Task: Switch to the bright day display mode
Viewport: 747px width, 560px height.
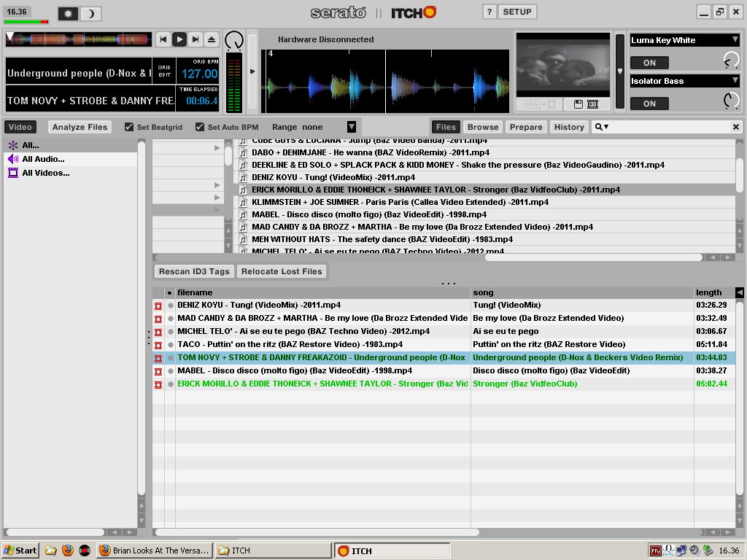Action: (x=68, y=14)
